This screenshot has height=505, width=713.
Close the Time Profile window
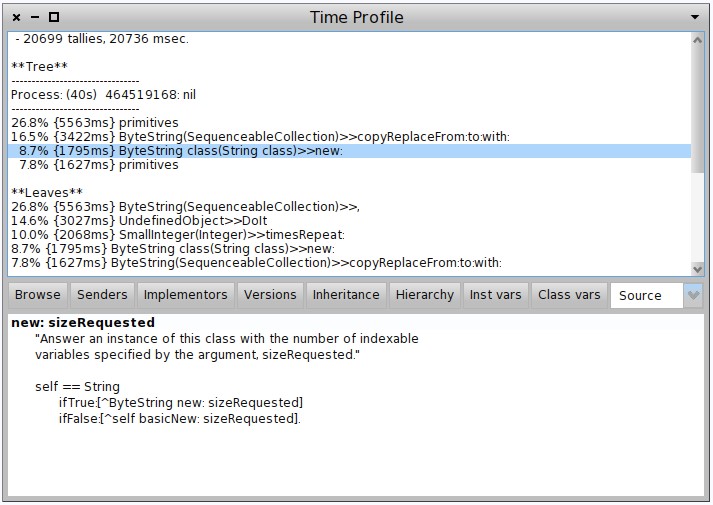point(16,17)
